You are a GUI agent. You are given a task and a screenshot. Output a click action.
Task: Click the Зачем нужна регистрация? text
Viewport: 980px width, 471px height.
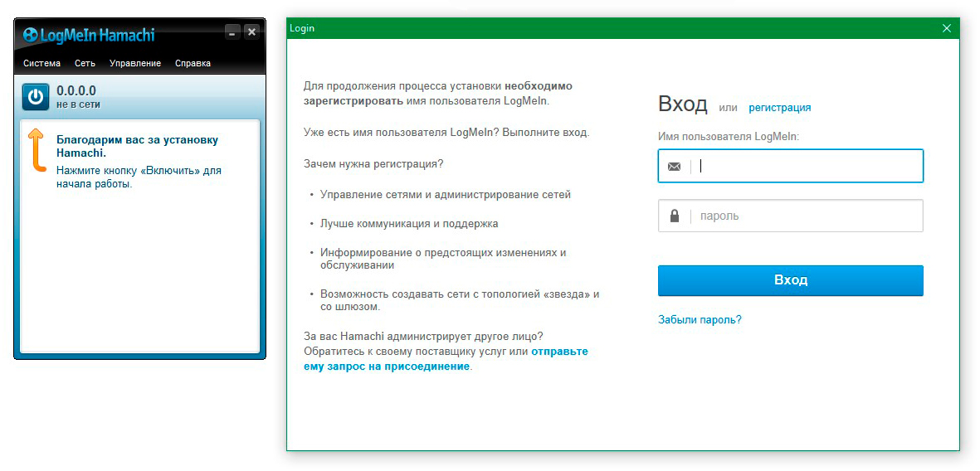coord(373,164)
